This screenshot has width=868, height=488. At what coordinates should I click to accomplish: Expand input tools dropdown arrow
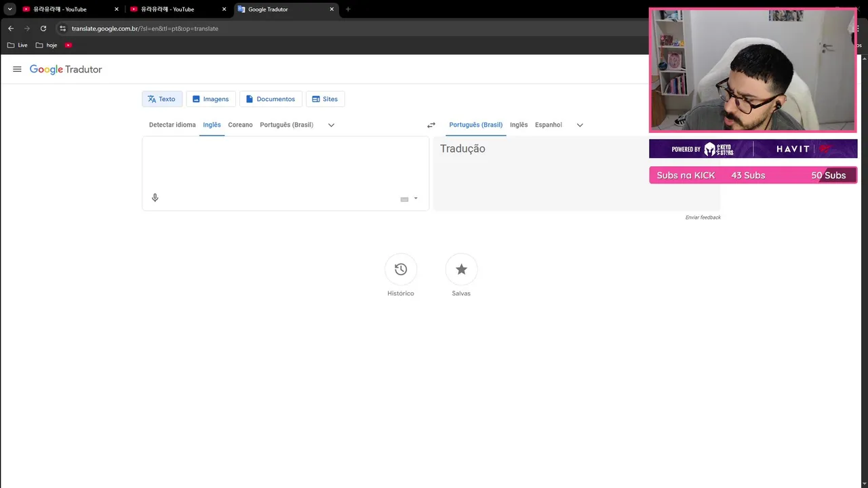tap(416, 199)
